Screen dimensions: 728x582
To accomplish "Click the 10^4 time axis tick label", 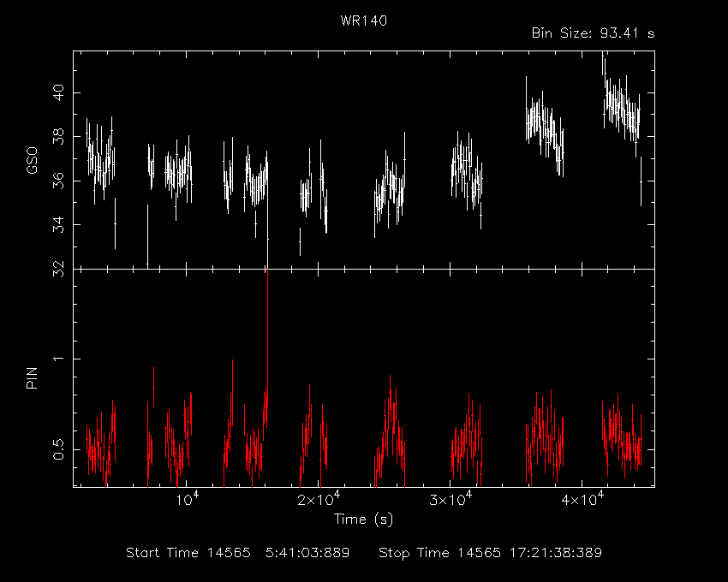I will click(x=186, y=499).
